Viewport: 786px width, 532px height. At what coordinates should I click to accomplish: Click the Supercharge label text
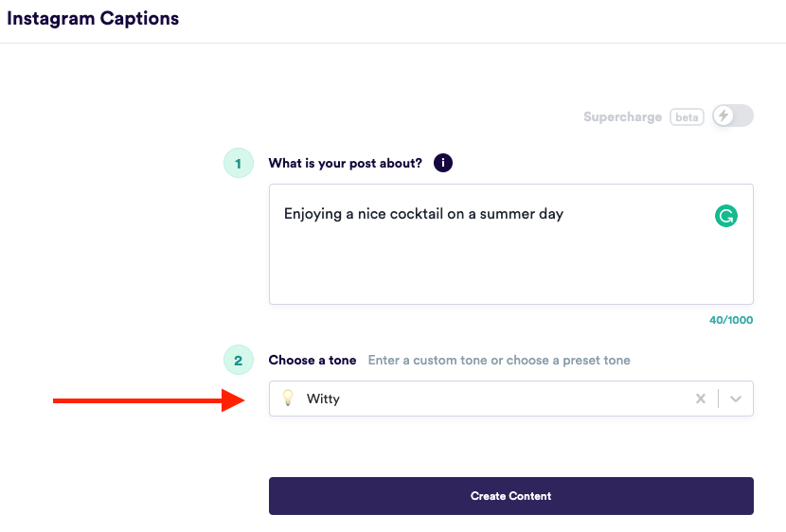[x=622, y=117]
